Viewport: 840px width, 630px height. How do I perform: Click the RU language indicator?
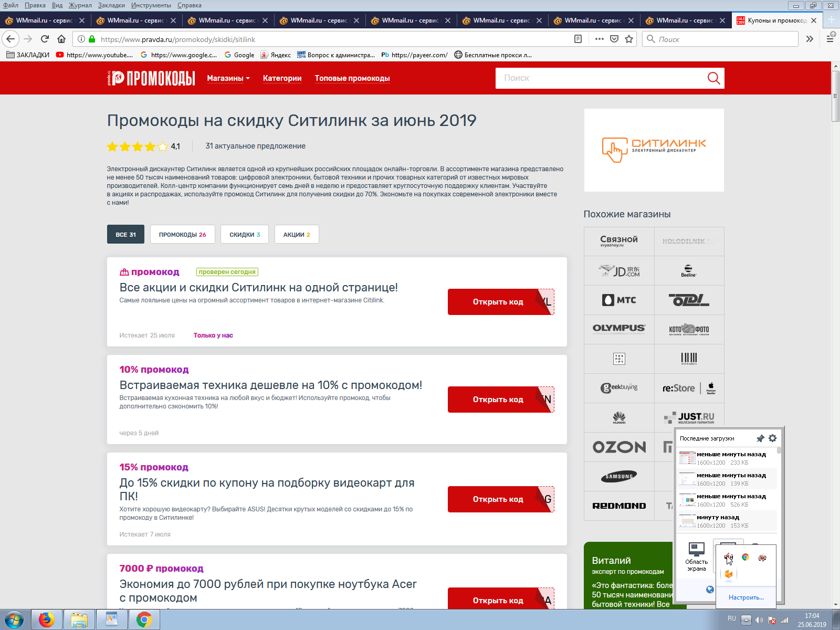(x=732, y=618)
